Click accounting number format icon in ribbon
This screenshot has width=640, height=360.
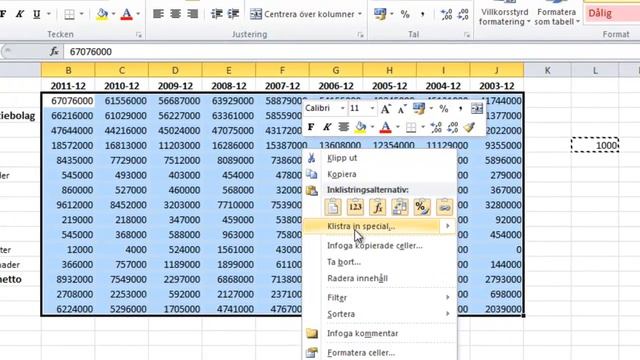[380, 14]
